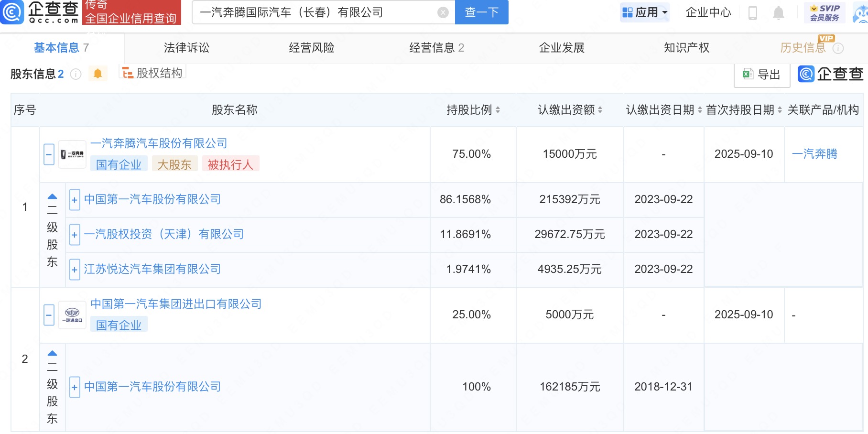Image resolution: width=868 pixels, height=434 pixels.
Task: Export shareholder table with 导出
Action: click(x=761, y=74)
